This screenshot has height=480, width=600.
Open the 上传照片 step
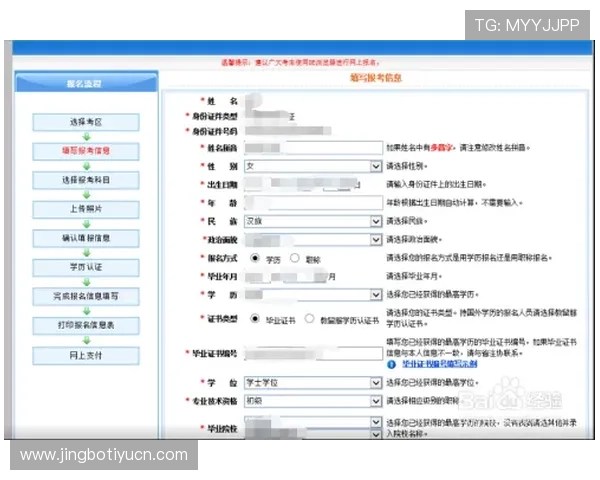tap(86, 209)
